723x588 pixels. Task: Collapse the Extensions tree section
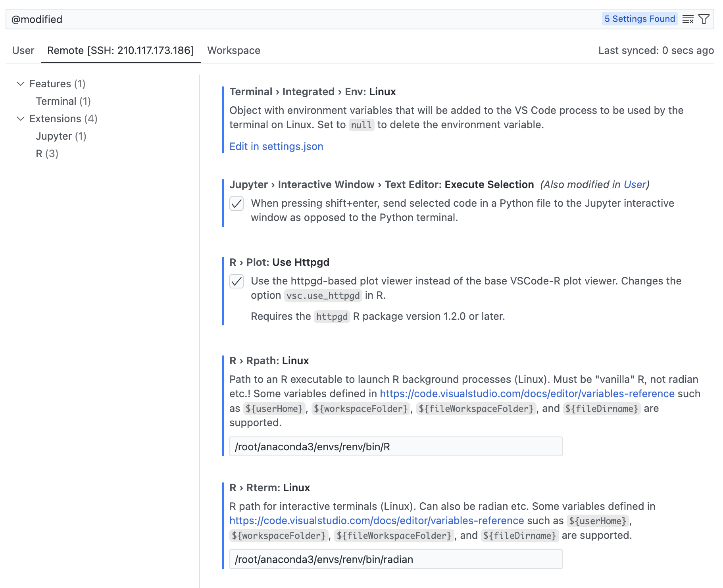point(21,119)
